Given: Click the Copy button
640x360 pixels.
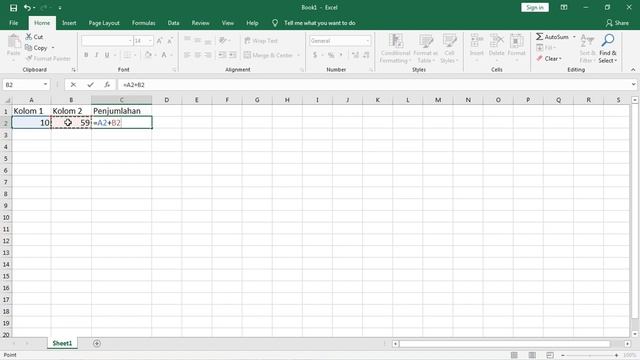Looking at the screenshot, I should point(36,48).
